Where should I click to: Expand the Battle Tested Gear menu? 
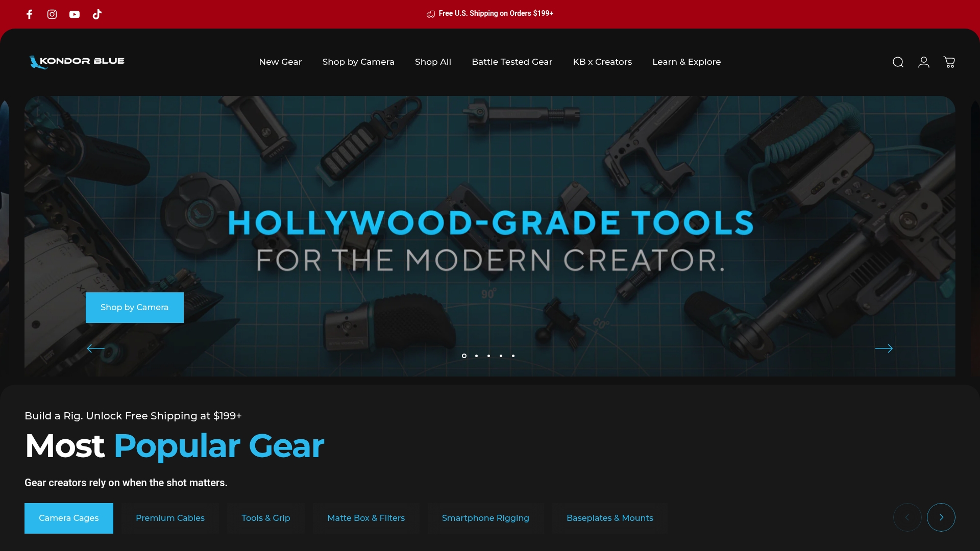pos(512,62)
